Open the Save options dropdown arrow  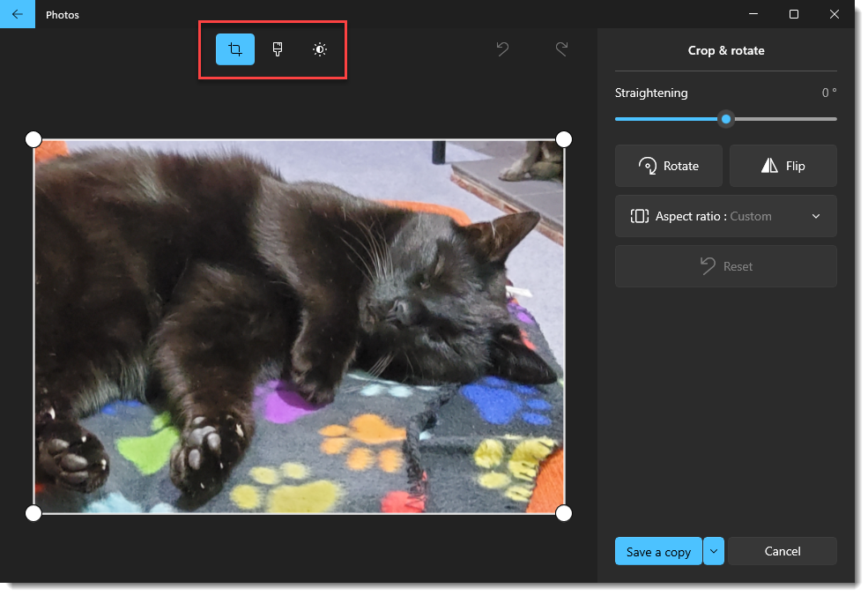click(x=714, y=552)
